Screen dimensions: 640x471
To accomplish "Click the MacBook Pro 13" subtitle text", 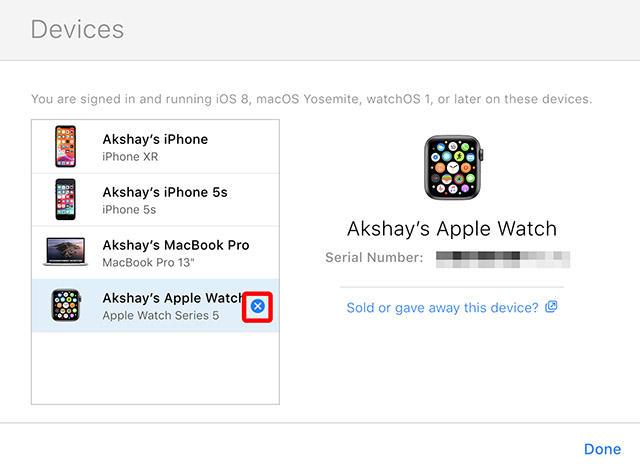I will tap(148, 262).
